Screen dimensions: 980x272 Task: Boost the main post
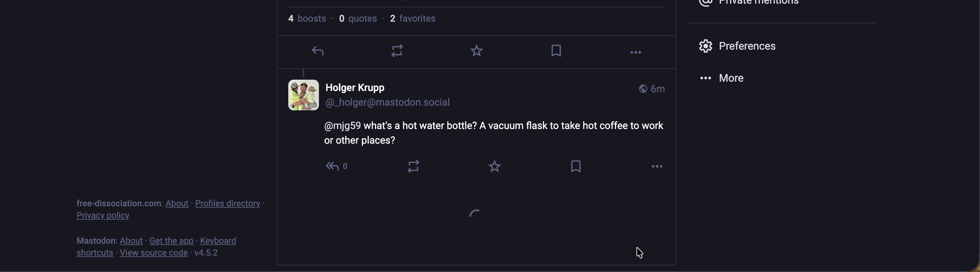(397, 51)
